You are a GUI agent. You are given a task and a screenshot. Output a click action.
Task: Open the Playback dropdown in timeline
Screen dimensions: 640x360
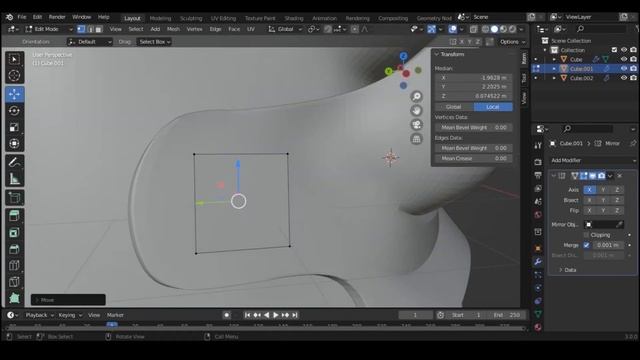pyautogui.click(x=39, y=315)
